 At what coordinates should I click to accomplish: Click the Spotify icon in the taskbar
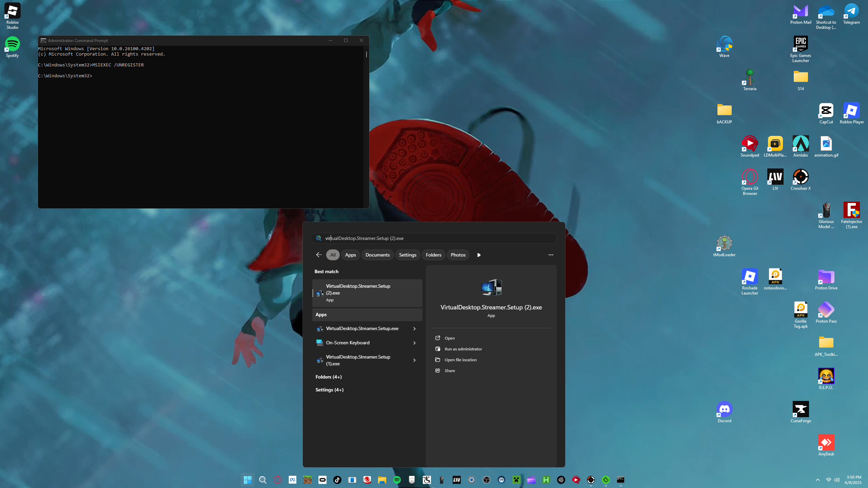point(397,480)
